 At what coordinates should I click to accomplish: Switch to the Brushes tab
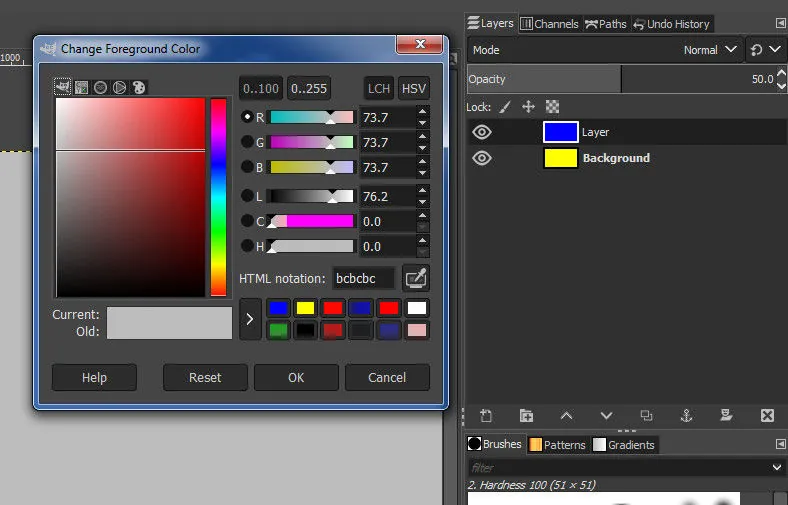495,444
